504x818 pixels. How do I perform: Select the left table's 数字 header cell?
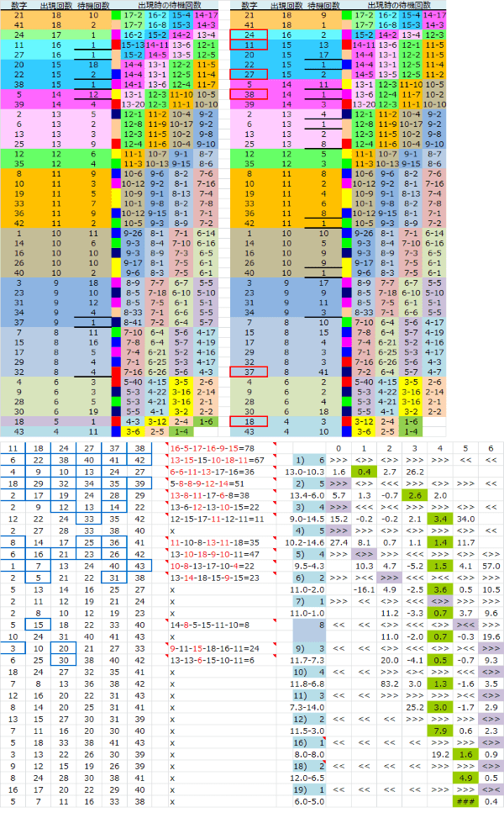click(x=18, y=5)
